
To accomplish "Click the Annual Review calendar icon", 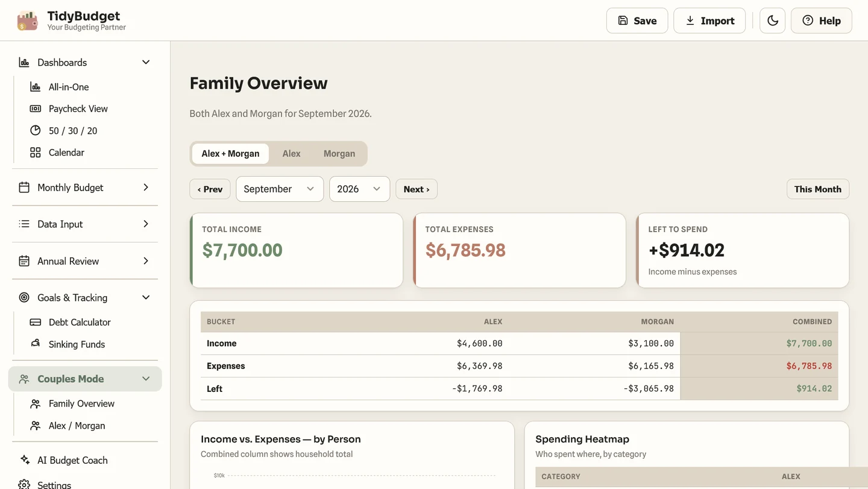I will click(x=24, y=261).
